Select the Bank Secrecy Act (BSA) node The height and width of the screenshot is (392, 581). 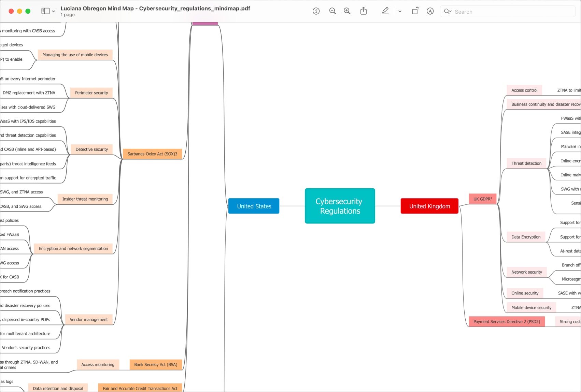(156, 364)
